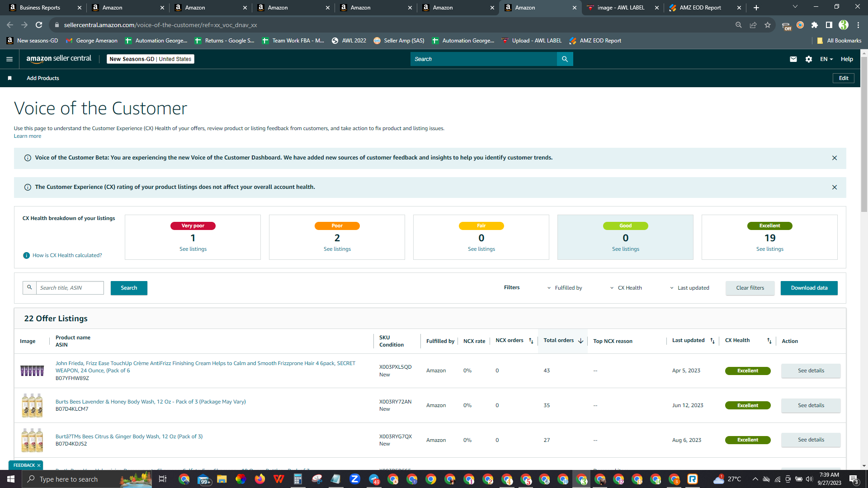Open the AWL 2022 bookmark

tap(349, 41)
